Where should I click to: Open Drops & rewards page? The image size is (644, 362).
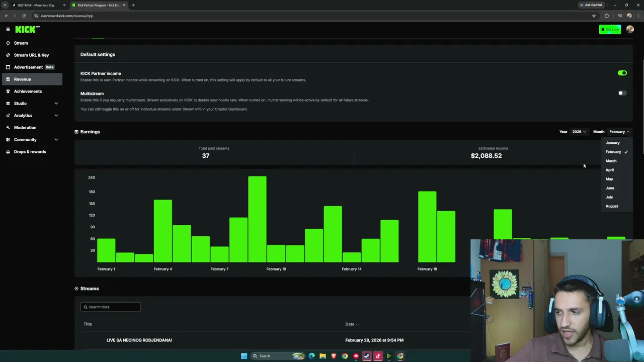point(31,152)
